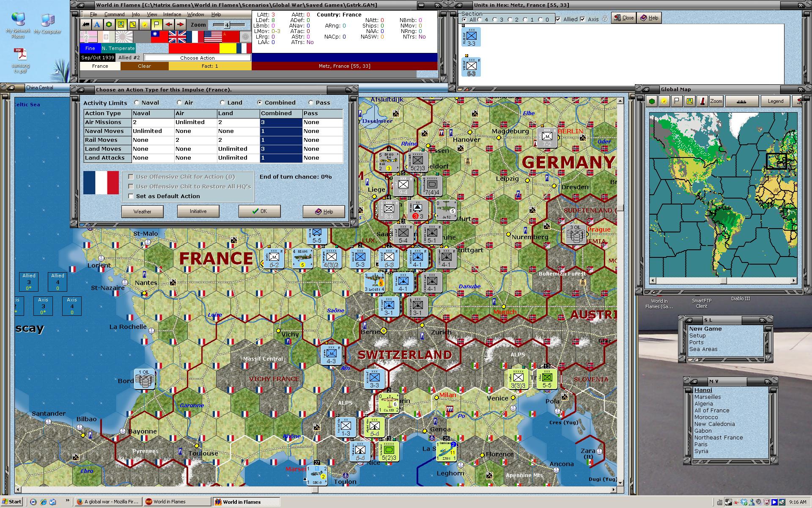Click the green hexagon icon in main toolbar
The height and width of the screenshot is (508, 812).
109,25
